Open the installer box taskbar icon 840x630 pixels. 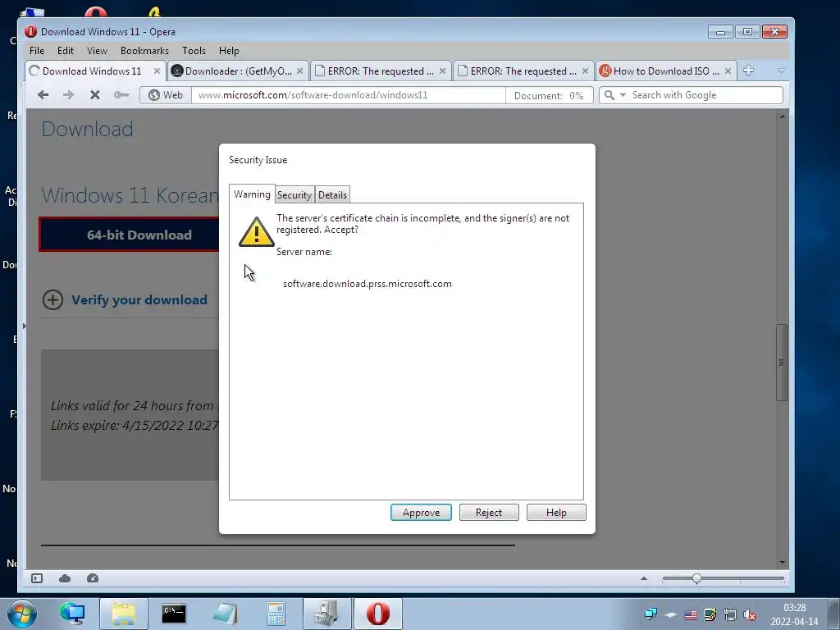pos(326,614)
